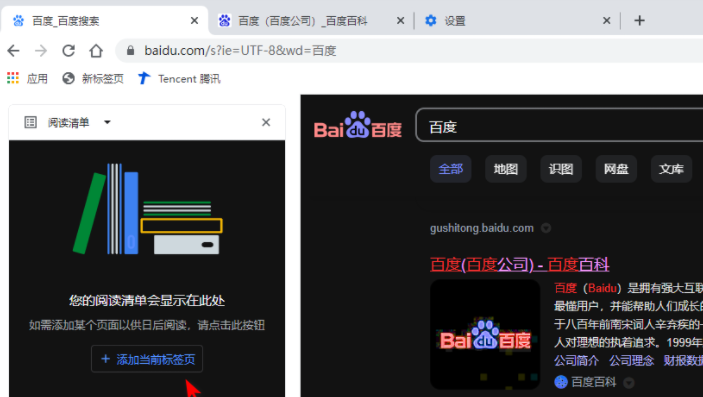Click 添加当前标签页 button

[x=147, y=359]
